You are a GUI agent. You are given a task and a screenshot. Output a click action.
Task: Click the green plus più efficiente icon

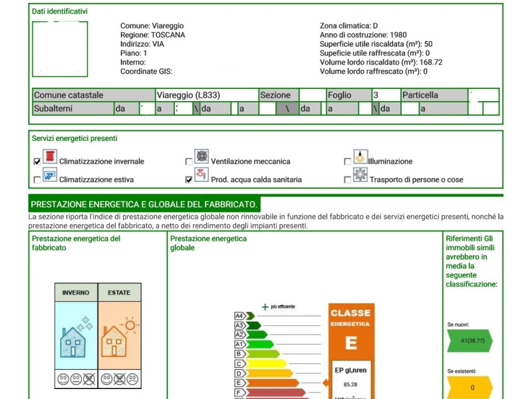265,307
